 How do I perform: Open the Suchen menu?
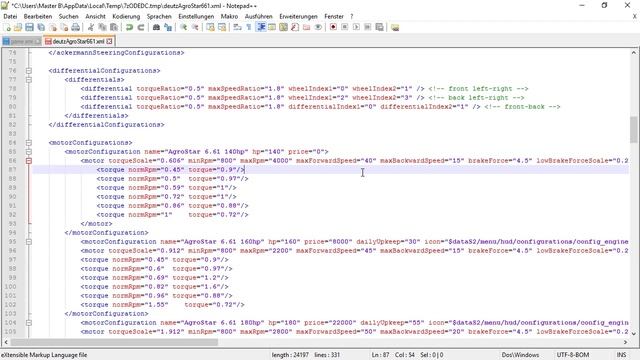pos(69,16)
